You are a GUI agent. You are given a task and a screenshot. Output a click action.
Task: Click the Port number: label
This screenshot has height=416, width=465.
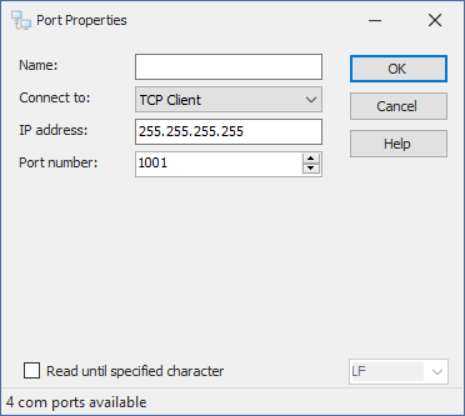point(58,163)
